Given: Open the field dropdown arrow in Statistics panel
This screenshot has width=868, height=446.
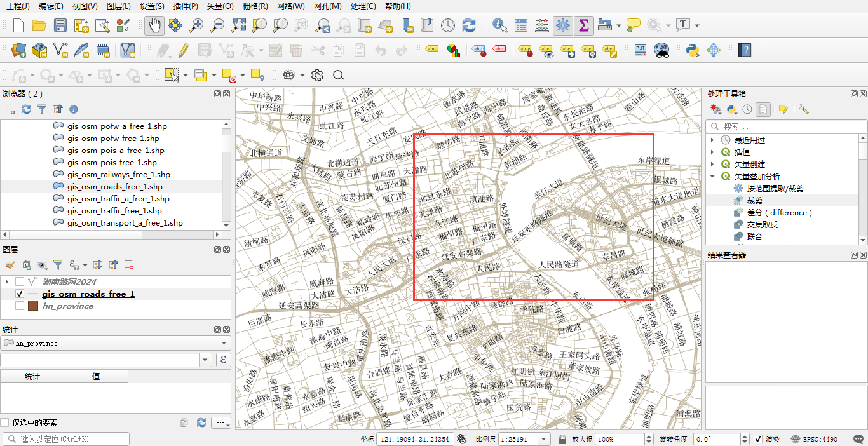Looking at the screenshot, I should 205,360.
